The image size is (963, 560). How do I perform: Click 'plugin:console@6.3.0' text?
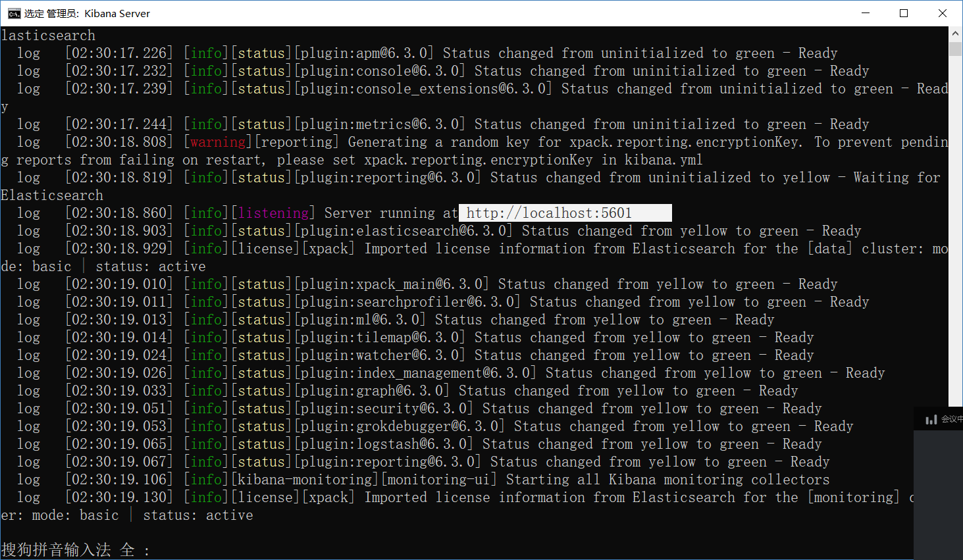tap(380, 71)
